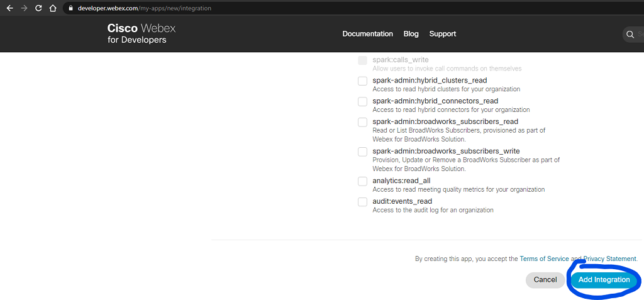
Task: Open the Terms of Service link
Action: tap(544, 258)
